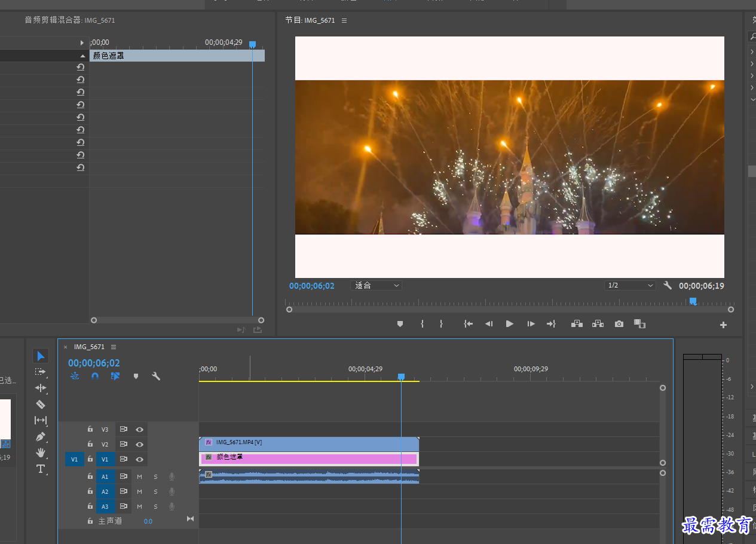Mark In point in Program monitor
The height and width of the screenshot is (544, 756).
422,324
